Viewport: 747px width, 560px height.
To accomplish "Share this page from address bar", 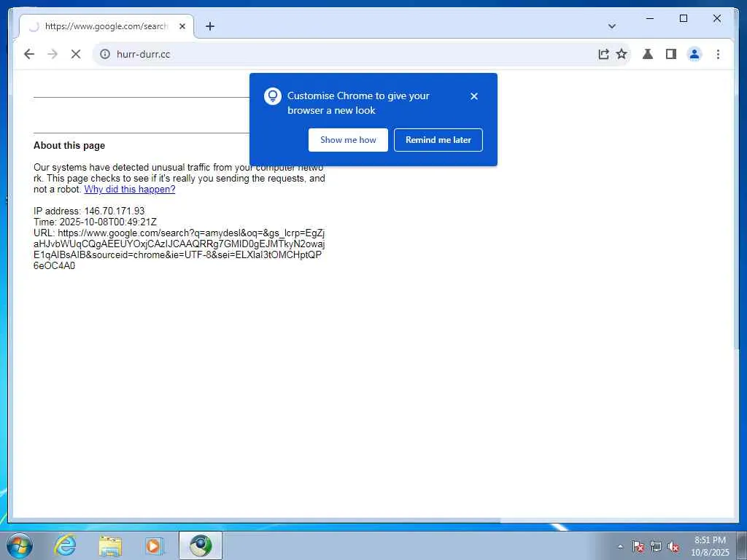I will click(603, 54).
